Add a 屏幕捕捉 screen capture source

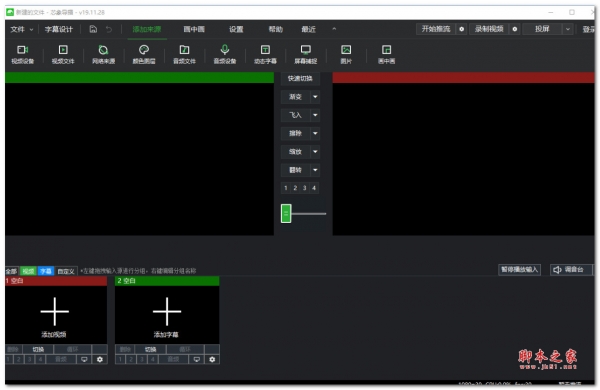click(305, 54)
